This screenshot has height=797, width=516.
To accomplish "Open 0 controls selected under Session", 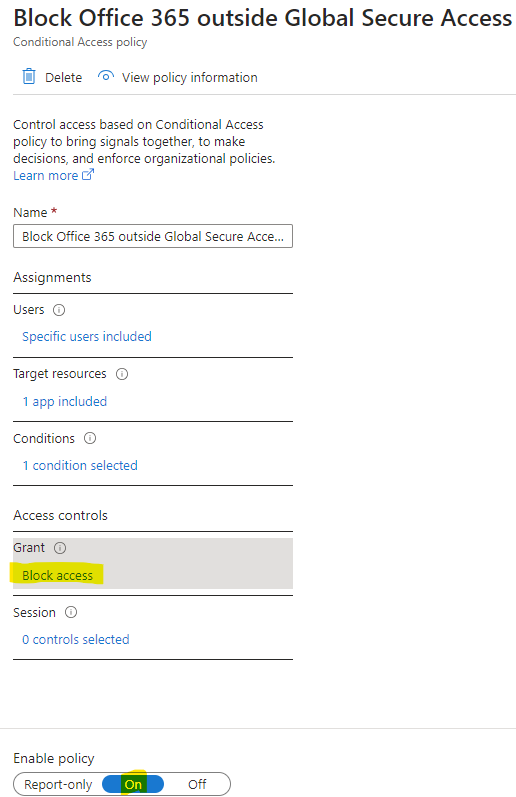I will pyautogui.click(x=76, y=639).
